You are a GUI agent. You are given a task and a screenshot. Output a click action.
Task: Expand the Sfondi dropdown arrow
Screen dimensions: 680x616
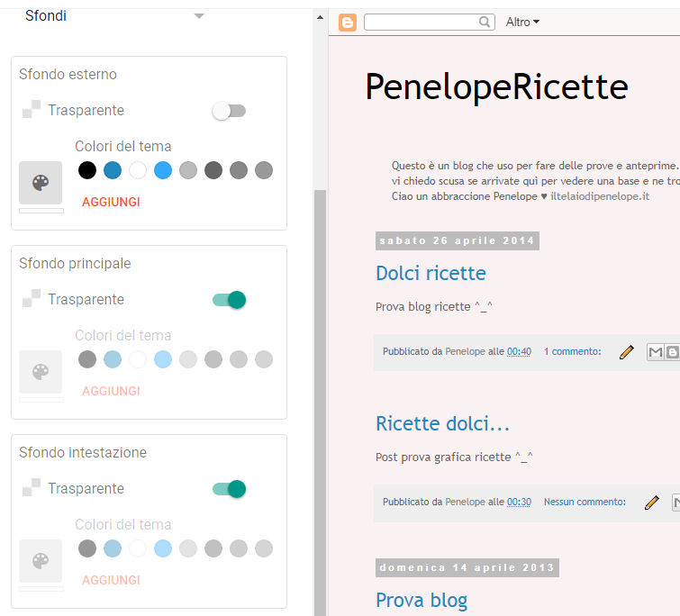click(x=199, y=16)
